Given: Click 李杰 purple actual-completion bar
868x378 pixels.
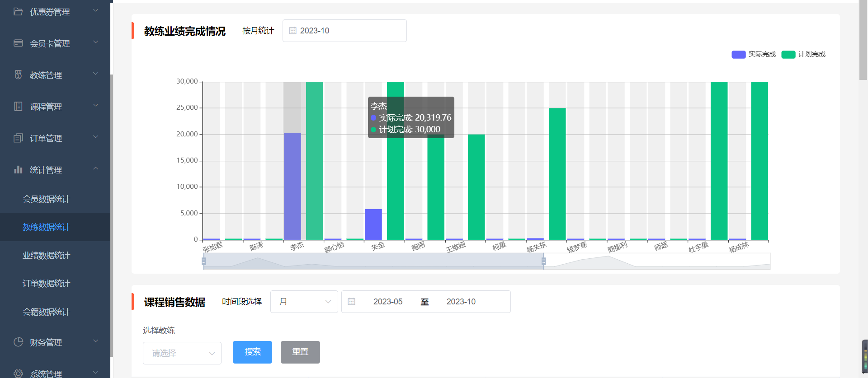Looking at the screenshot, I should 292,186.
